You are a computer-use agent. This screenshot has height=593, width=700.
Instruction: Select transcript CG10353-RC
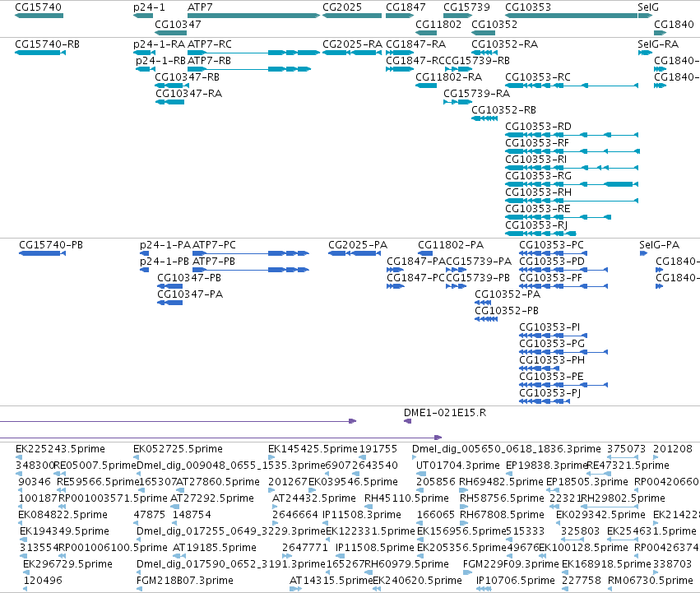coord(572,86)
